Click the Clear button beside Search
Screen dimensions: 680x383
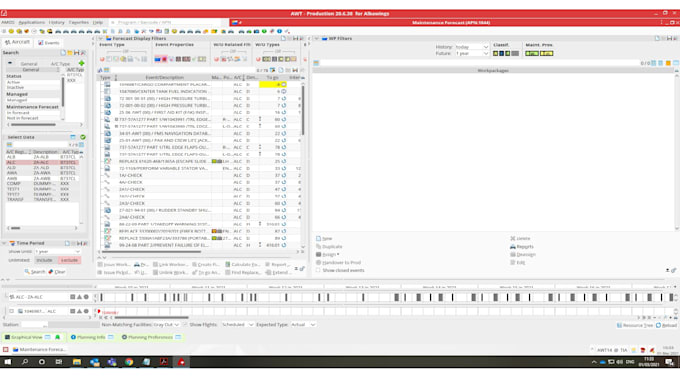coord(57,272)
